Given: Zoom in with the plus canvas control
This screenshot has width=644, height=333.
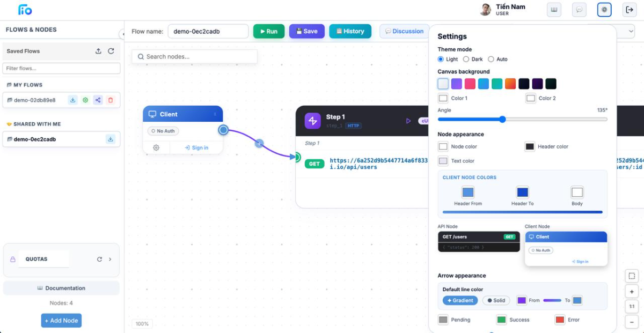Looking at the screenshot, I should [632, 292].
